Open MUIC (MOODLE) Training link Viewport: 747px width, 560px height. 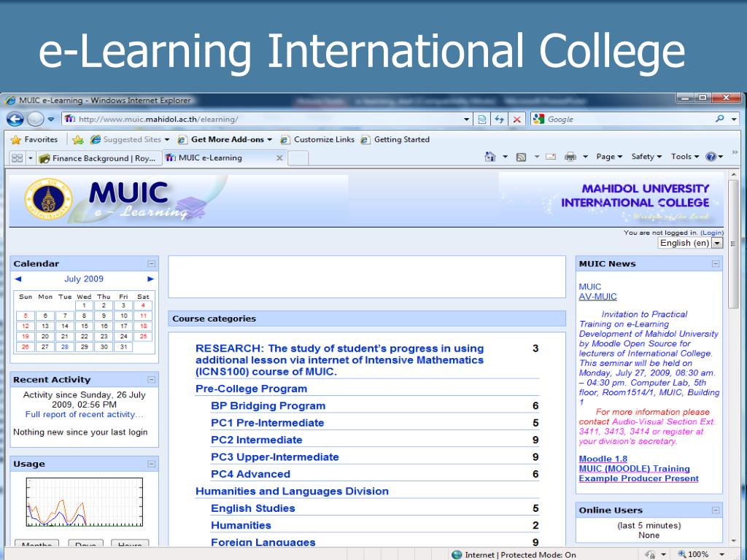pyautogui.click(x=634, y=469)
